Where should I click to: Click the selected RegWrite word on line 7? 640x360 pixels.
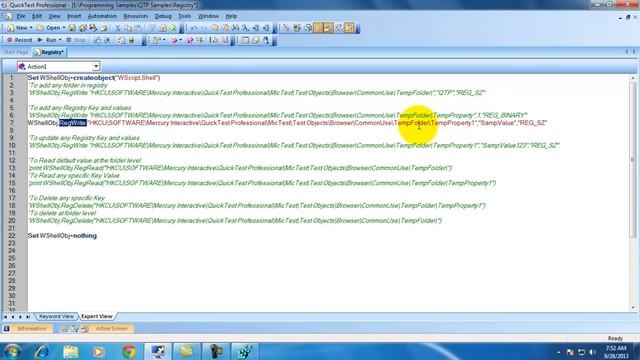click(x=73, y=123)
